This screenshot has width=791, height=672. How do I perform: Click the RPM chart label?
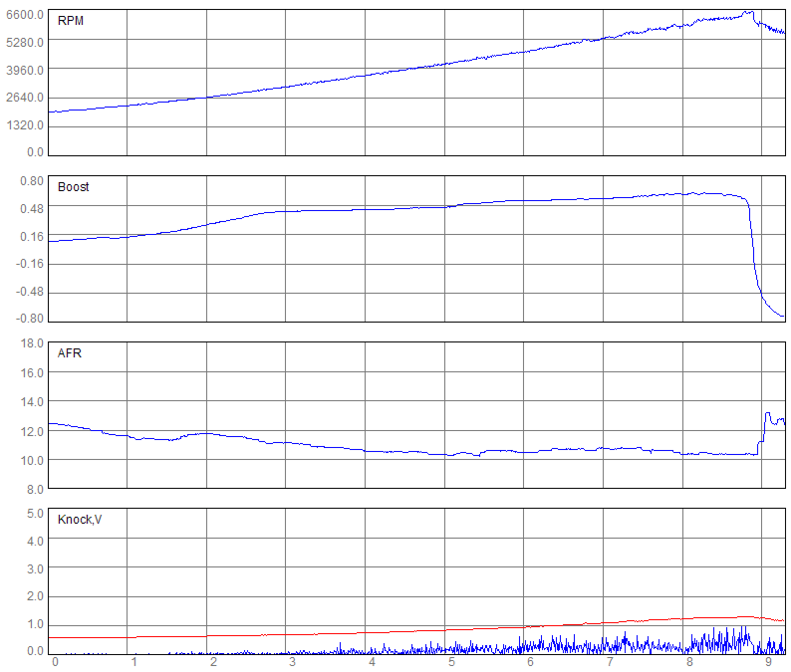pyautogui.click(x=71, y=21)
